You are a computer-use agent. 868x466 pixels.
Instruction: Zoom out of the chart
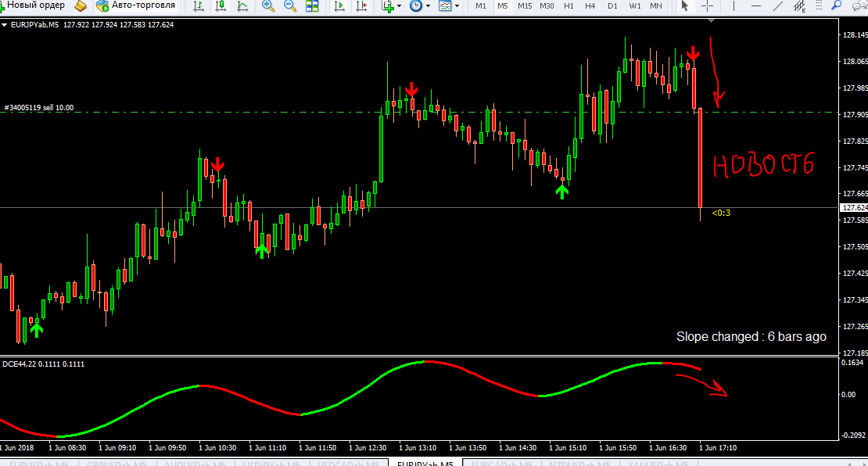click(289, 6)
